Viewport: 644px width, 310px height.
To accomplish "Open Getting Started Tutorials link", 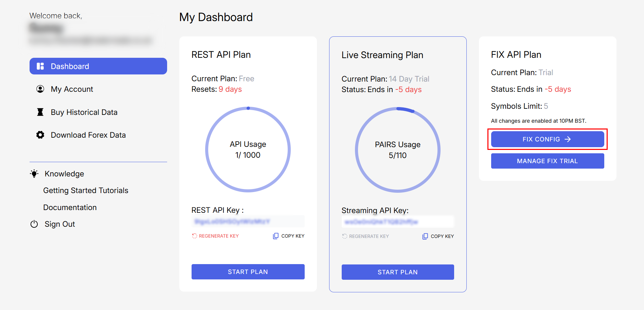I will tap(86, 190).
